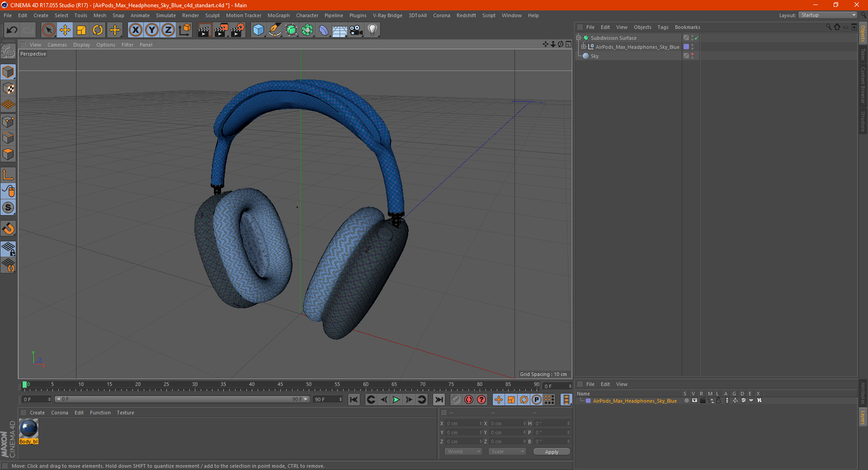This screenshot has height=470, width=868.
Task: Expand the AirPods_Max_Headphones_Sky_Blue node
Action: click(x=583, y=47)
